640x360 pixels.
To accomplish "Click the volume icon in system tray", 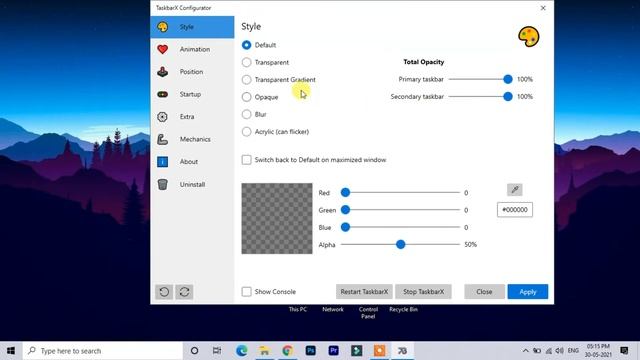I will pyautogui.click(x=560, y=351).
